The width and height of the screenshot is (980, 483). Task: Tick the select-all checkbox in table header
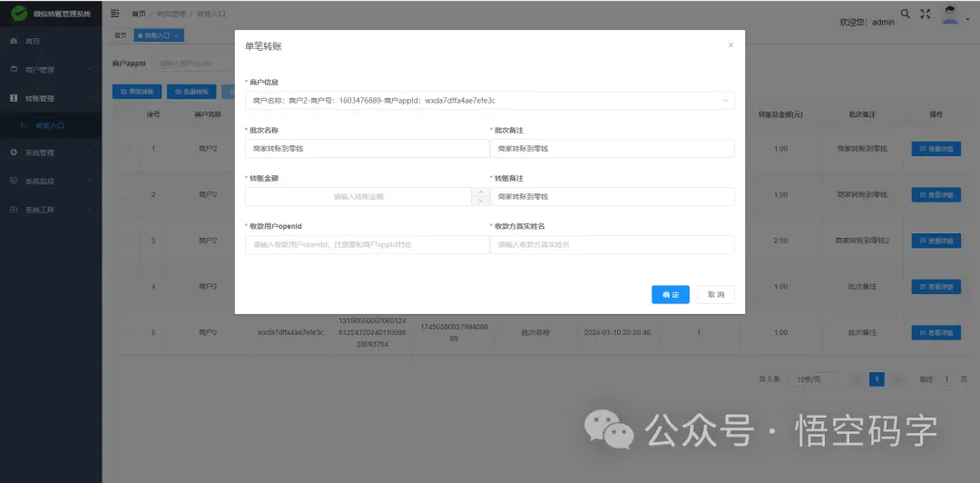125,114
